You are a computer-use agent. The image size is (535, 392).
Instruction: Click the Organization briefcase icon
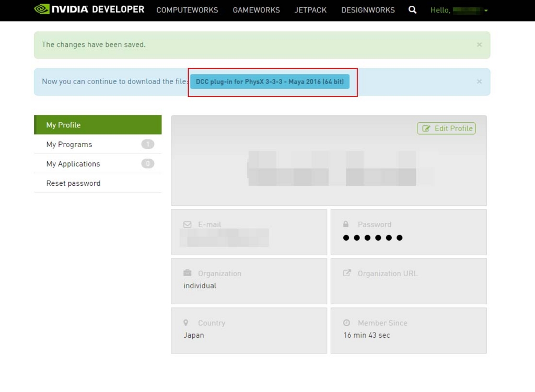pos(188,272)
